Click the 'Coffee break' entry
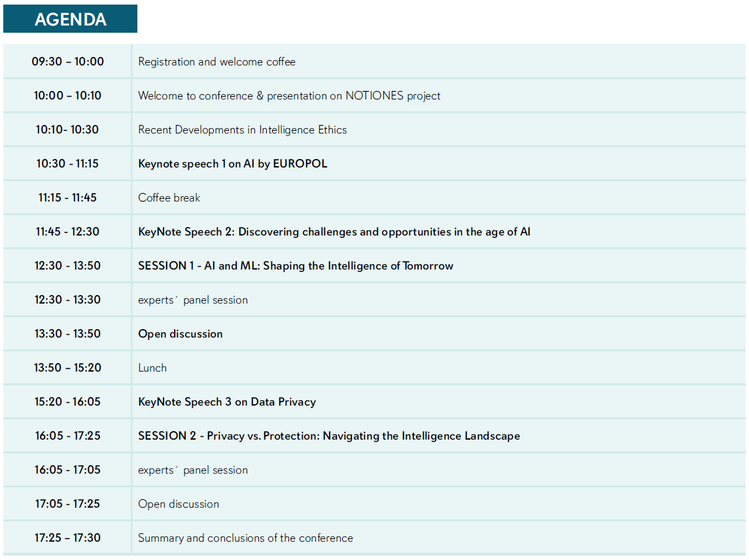 tap(169, 198)
